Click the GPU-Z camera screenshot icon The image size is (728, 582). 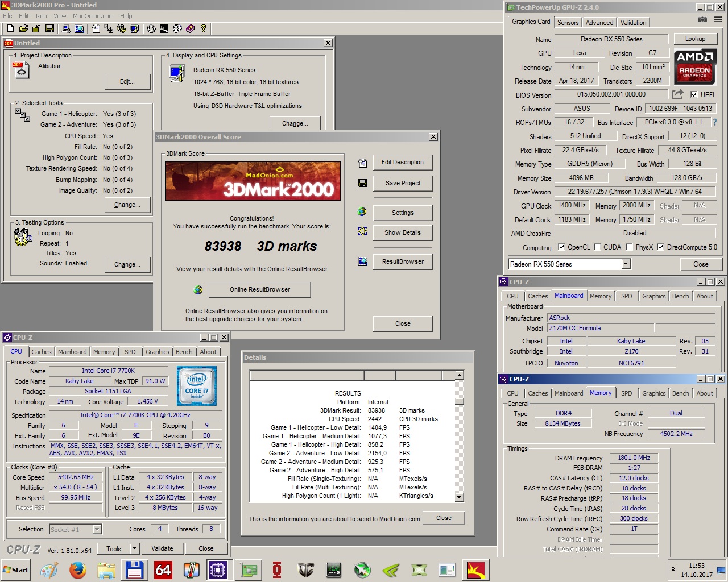pos(702,19)
